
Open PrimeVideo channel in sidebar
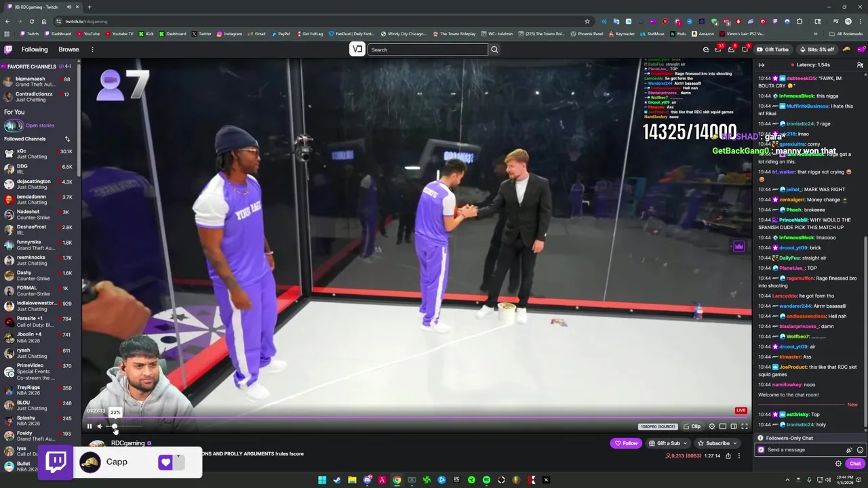point(40,371)
